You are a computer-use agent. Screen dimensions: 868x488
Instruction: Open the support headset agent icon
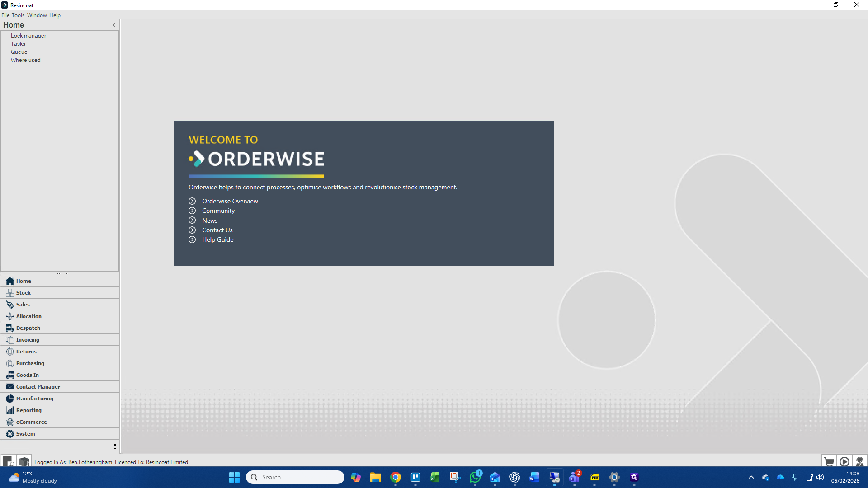(x=859, y=462)
